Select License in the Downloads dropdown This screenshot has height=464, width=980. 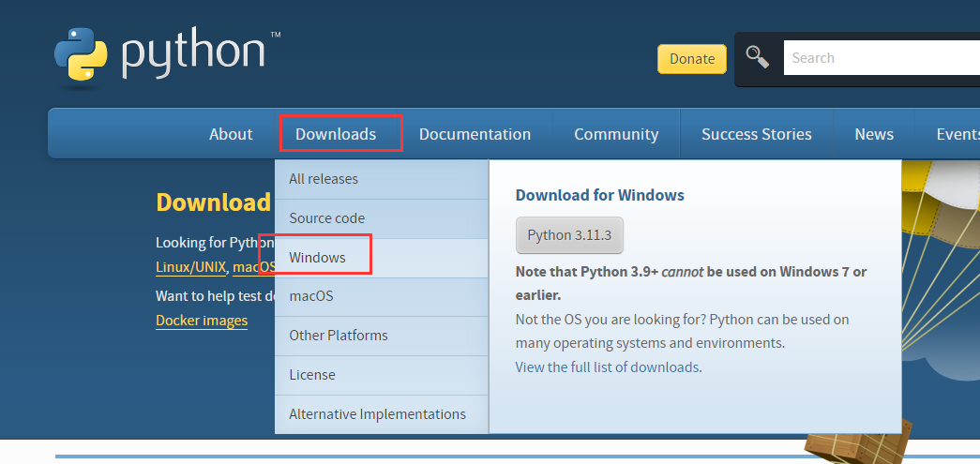[x=382, y=375]
